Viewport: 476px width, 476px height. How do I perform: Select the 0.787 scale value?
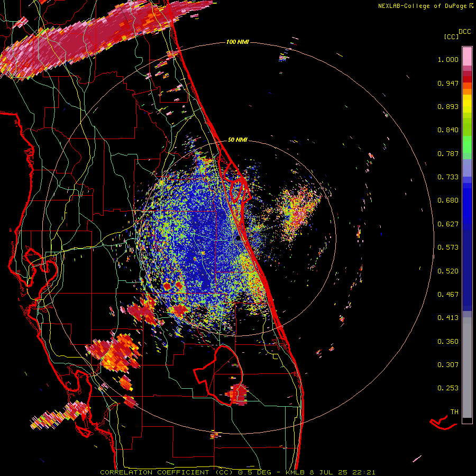448,153
